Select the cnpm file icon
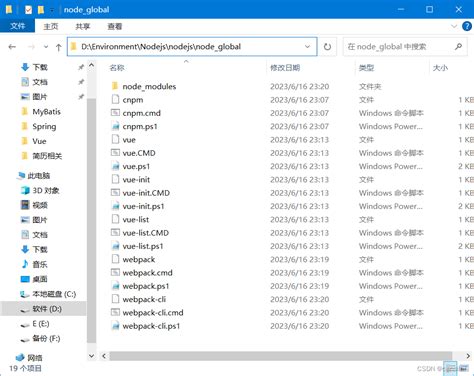The height and width of the screenshot is (376, 474). coord(115,99)
